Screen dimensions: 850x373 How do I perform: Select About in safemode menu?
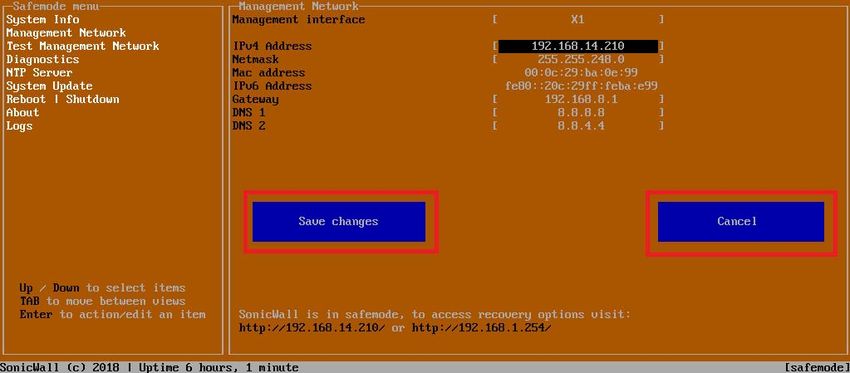point(23,112)
